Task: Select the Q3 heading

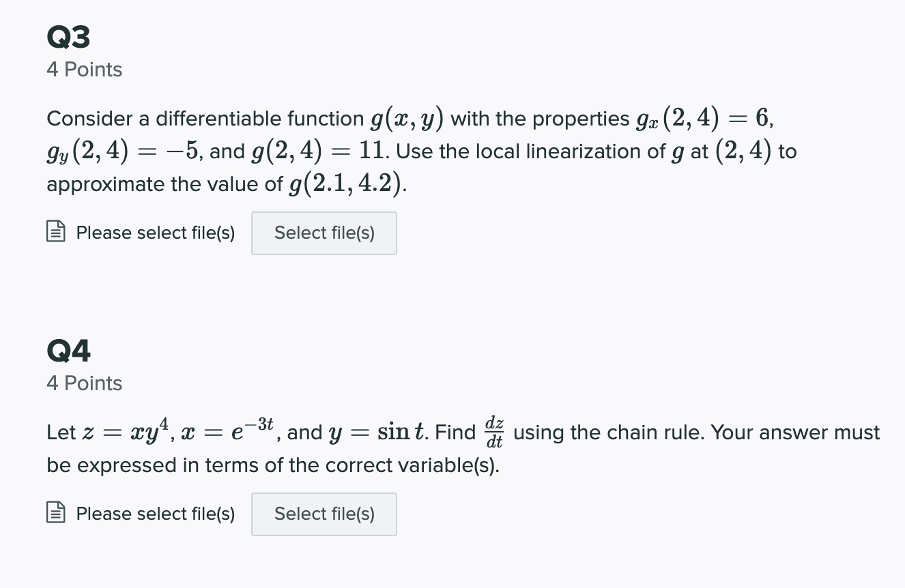Action: (x=68, y=37)
